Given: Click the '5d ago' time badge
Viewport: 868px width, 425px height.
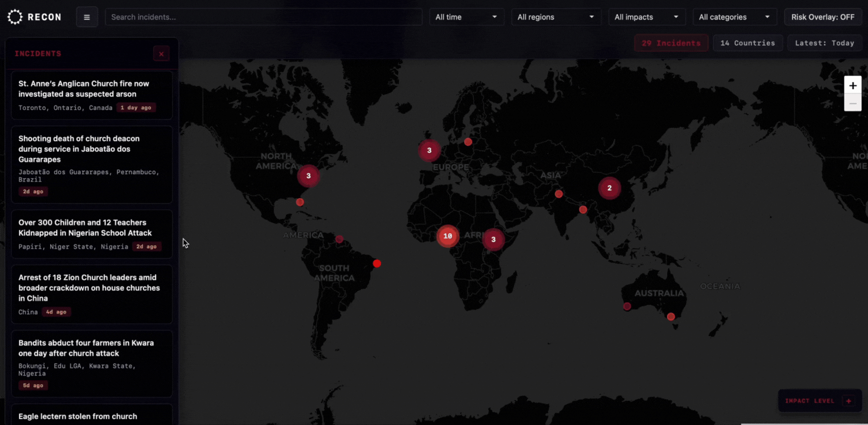Looking at the screenshot, I should pos(33,385).
